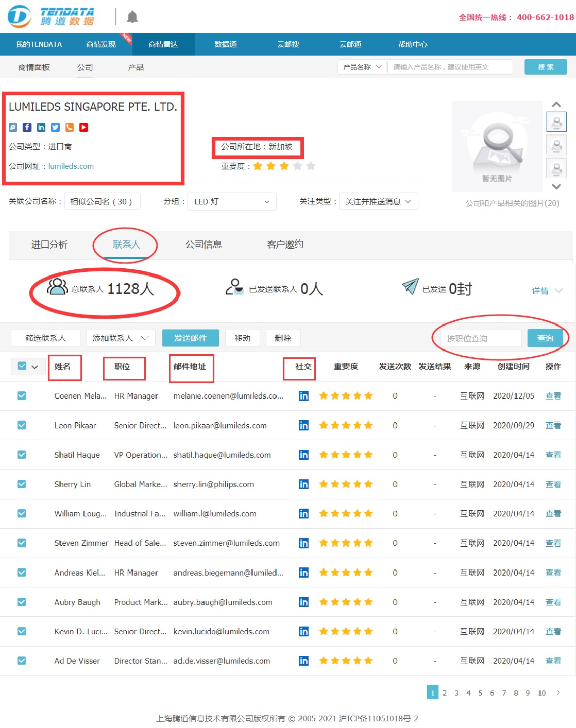576x728 pixels.
Task: Open the company Twitter icon
Action: (56, 127)
